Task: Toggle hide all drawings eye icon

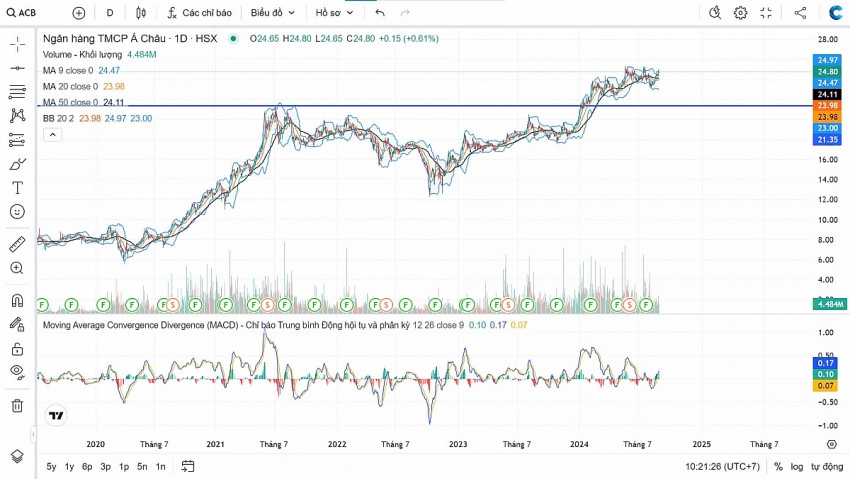Action: click(x=17, y=372)
